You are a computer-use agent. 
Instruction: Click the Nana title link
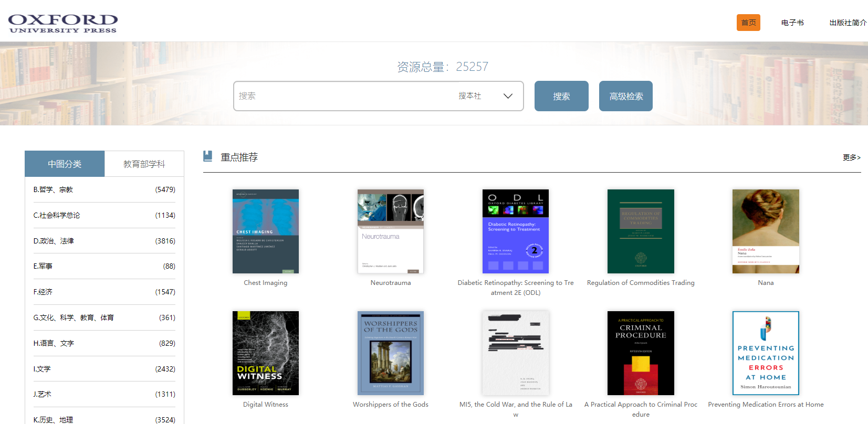[766, 283]
